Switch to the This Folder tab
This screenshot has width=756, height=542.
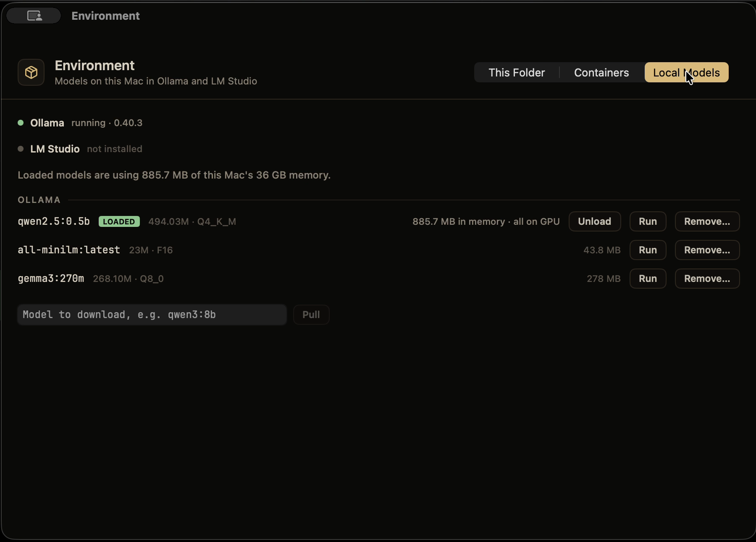(517, 73)
